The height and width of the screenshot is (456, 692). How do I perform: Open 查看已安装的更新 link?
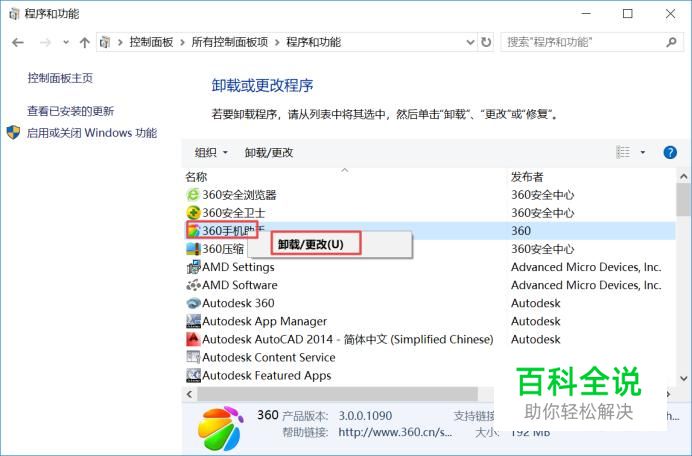71,111
